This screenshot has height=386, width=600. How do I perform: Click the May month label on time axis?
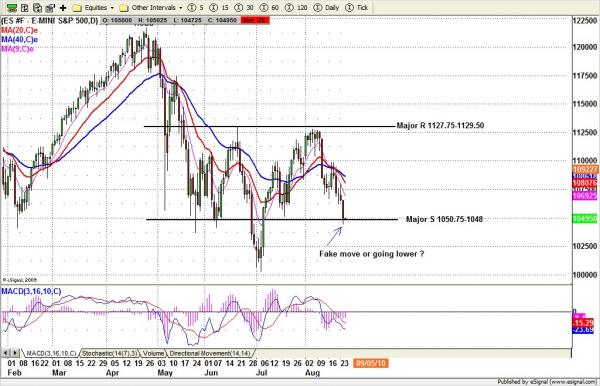[x=165, y=373]
